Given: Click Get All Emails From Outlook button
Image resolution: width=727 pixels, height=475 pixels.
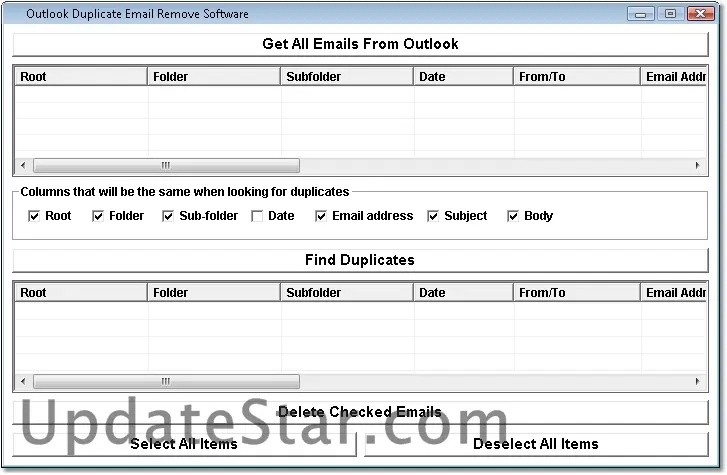Looking at the screenshot, I should [x=360, y=44].
